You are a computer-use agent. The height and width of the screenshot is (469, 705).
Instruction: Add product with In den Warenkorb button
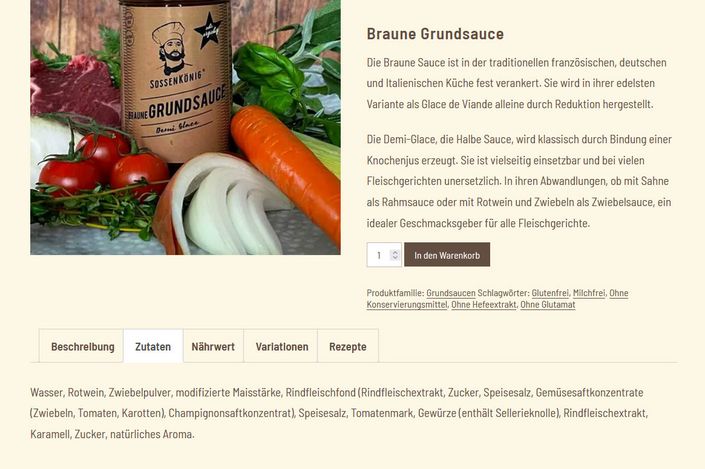[x=447, y=255]
